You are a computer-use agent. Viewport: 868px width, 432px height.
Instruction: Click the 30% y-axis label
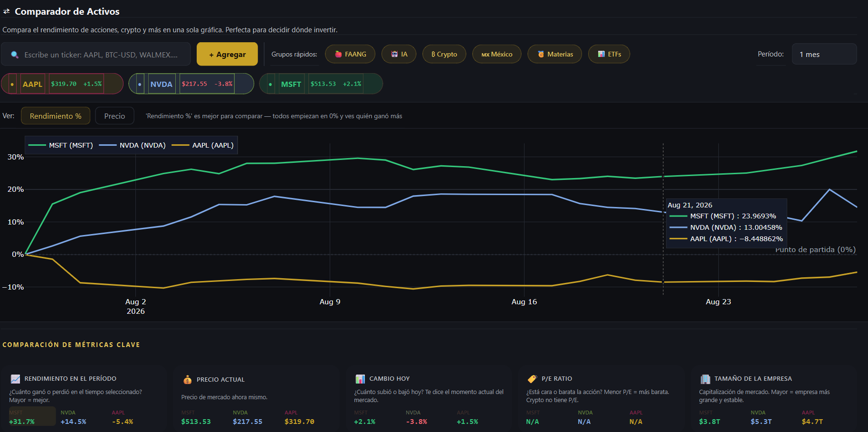[16, 157]
